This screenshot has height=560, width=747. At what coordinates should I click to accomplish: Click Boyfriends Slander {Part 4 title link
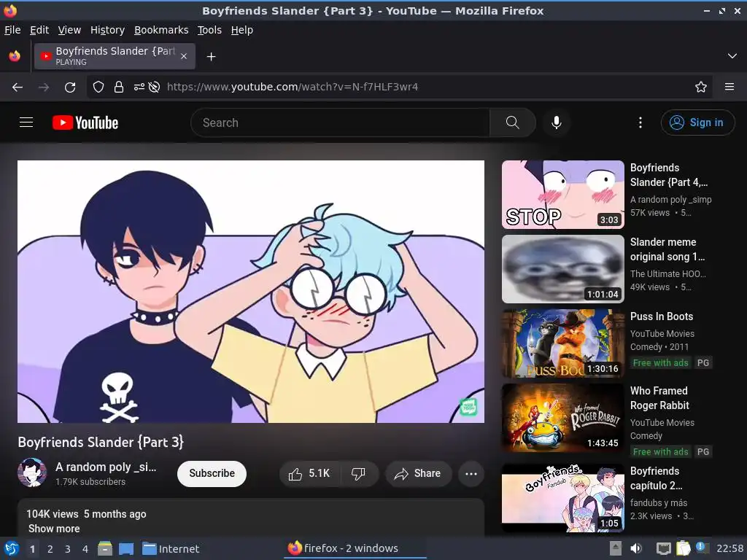point(669,175)
